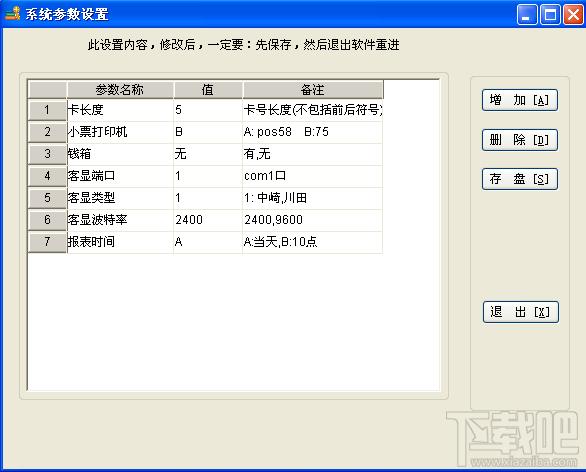This screenshot has height=472, width=586.
Task: Save settings with 存盘 [S] button
Action: 520,179
